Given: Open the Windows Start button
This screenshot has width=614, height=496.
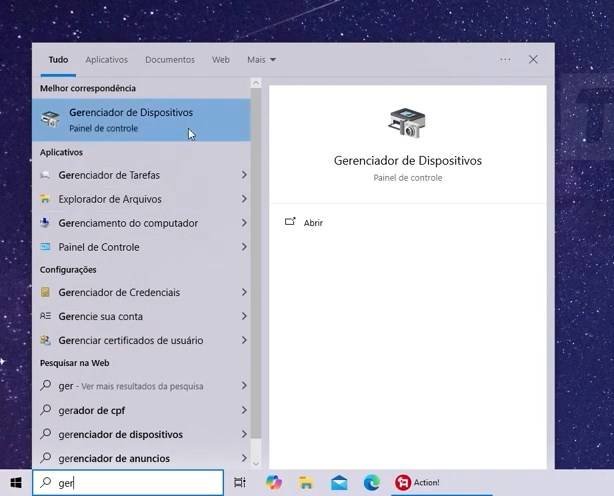Looking at the screenshot, I should click(16, 482).
